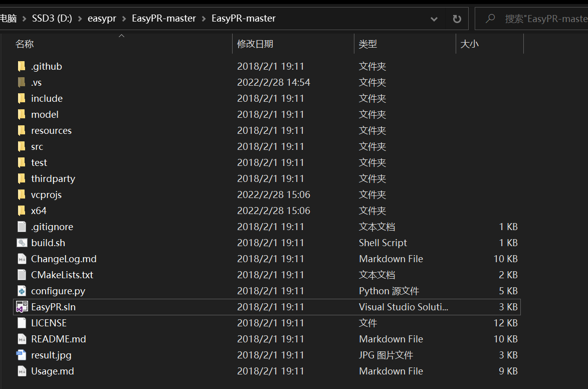Expand chevron between the two EasyPR-master breadcrumbs
This screenshot has height=389, width=588.
click(x=204, y=19)
